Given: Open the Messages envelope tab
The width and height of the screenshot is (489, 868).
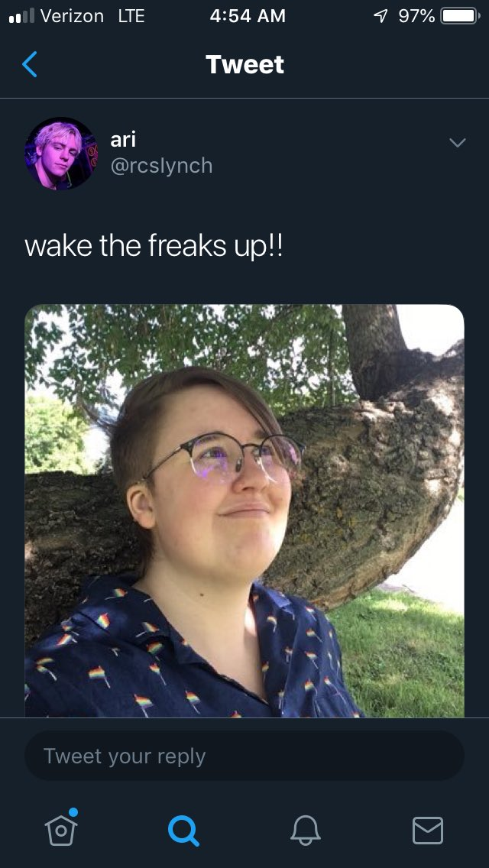Looking at the screenshot, I should [x=428, y=831].
